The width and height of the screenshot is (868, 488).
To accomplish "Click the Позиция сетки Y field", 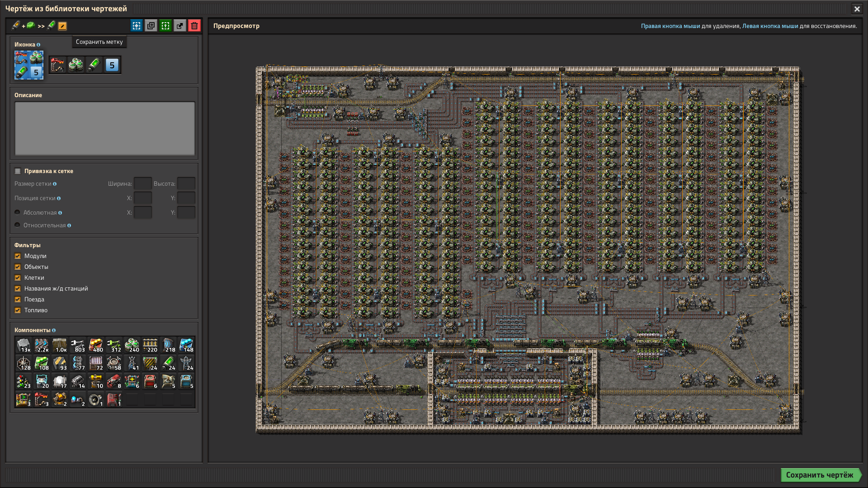I will point(186,198).
